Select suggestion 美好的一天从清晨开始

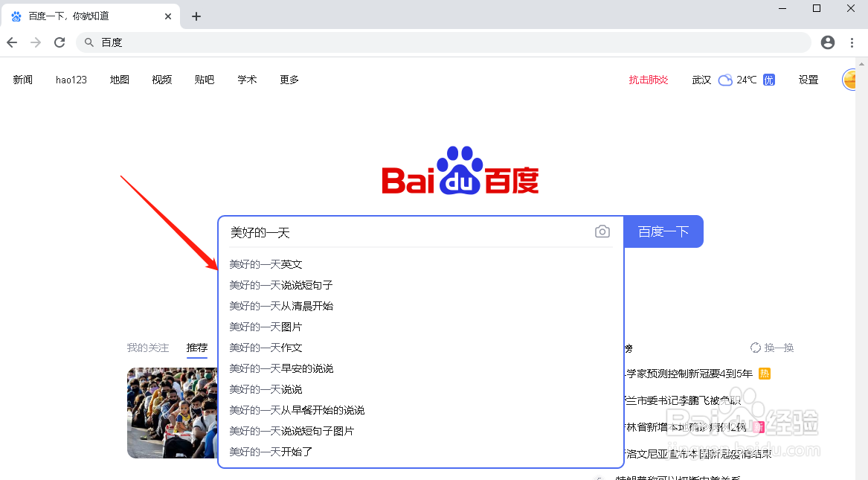point(281,306)
